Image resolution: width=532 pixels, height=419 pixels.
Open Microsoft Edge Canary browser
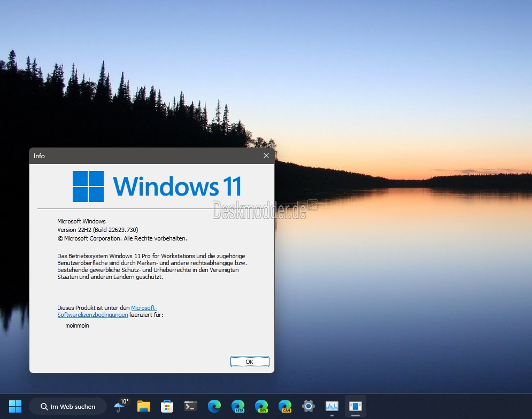(285, 406)
